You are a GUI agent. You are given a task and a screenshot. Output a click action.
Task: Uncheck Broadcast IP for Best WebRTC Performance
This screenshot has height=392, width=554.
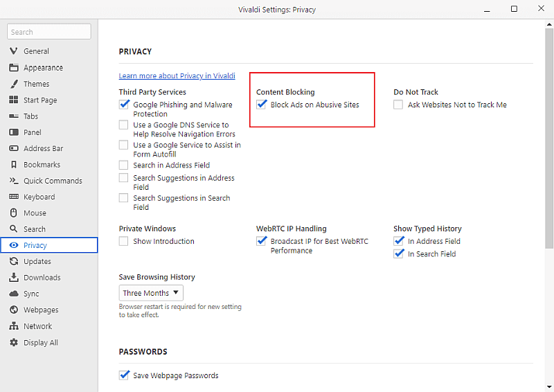click(261, 241)
